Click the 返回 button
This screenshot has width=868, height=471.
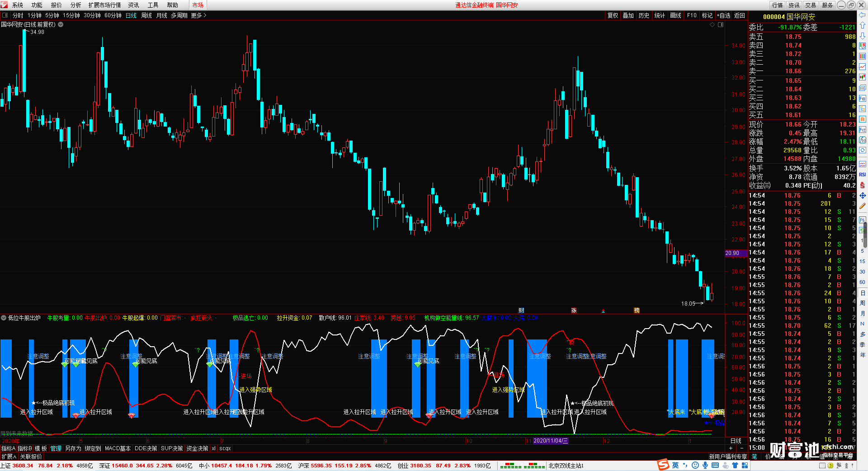tap(740, 15)
